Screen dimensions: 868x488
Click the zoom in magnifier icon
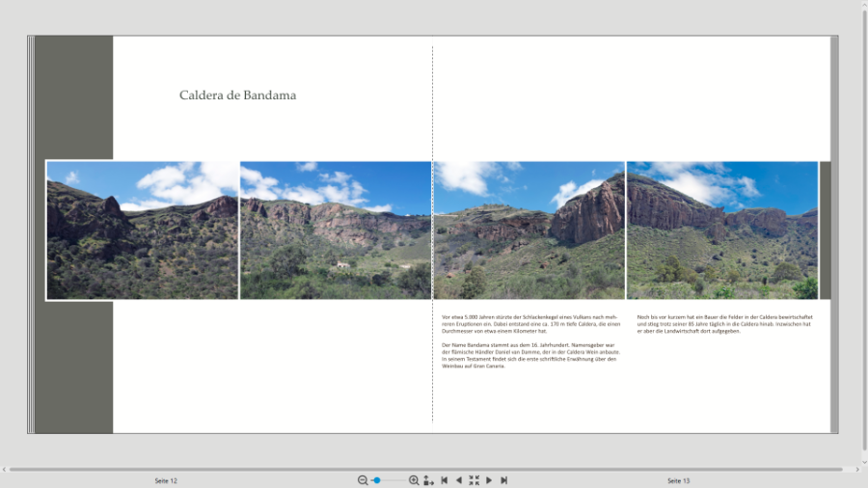(414, 480)
